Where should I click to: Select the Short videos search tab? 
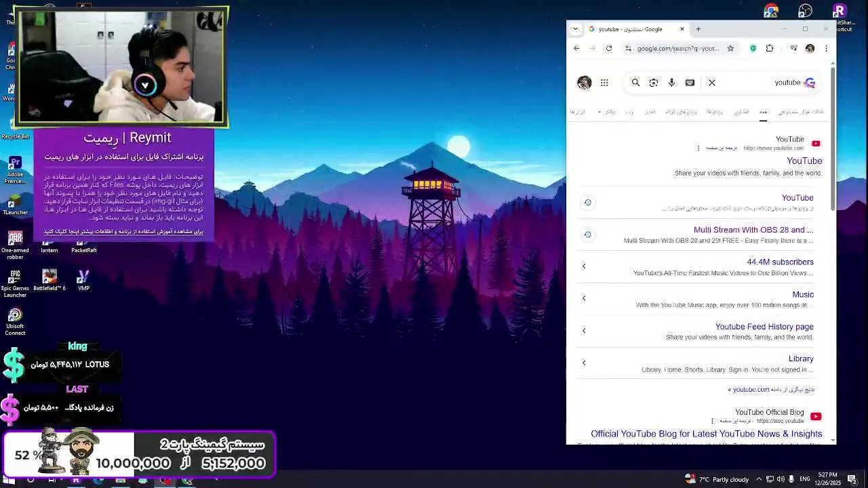[681, 112]
